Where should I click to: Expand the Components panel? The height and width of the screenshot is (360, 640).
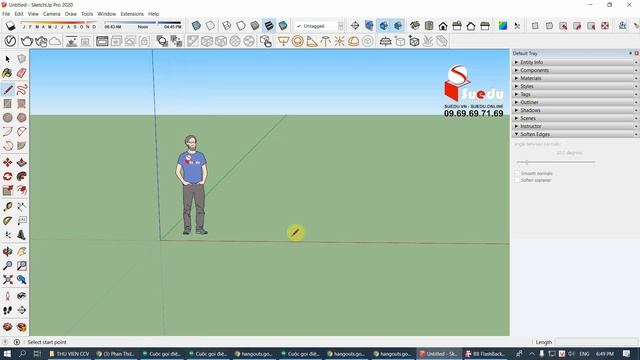[575, 70]
